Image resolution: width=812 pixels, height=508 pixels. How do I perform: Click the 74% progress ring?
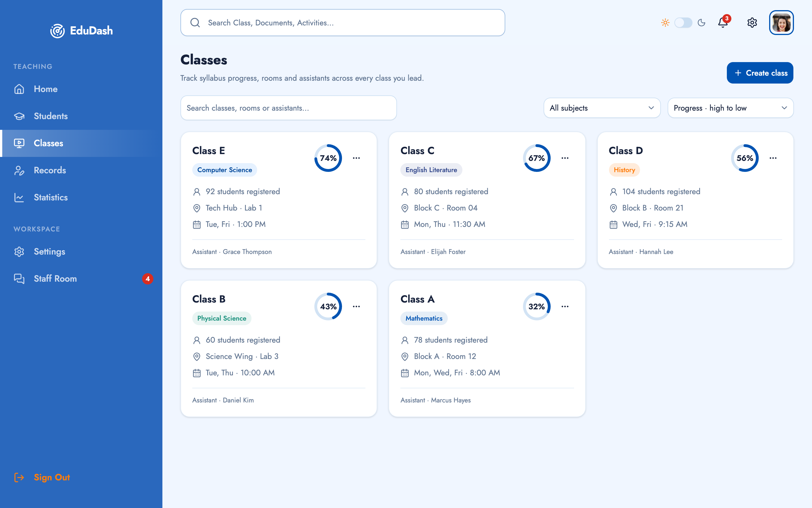(x=328, y=158)
